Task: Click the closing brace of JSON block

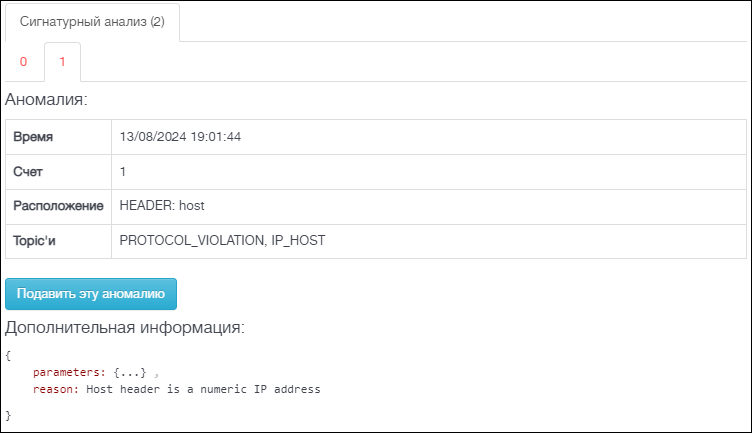Action: (8, 415)
